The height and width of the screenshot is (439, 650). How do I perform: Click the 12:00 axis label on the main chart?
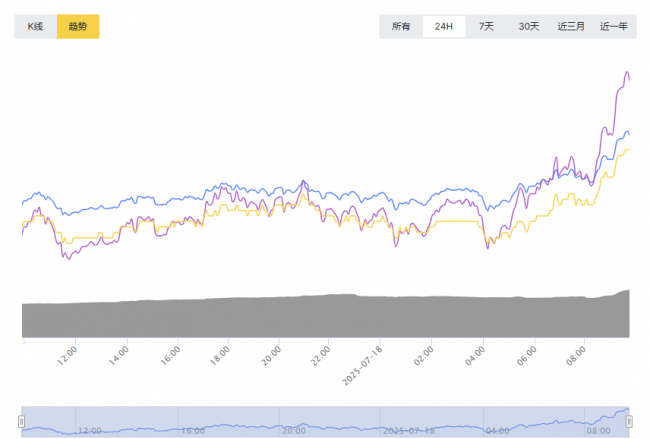pos(67,356)
